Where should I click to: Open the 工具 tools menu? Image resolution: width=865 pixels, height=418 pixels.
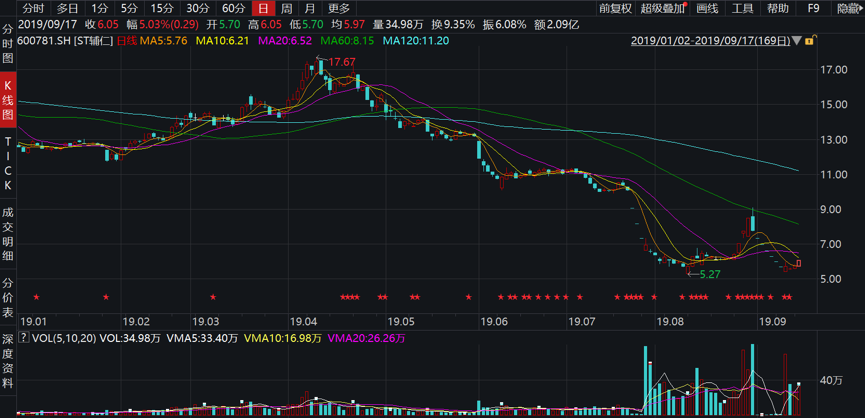pyautogui.click(x=742, y=8)
